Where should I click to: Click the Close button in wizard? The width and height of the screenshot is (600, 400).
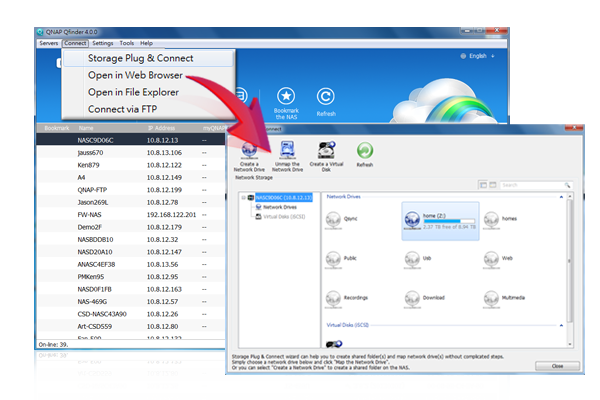point(556,367)
